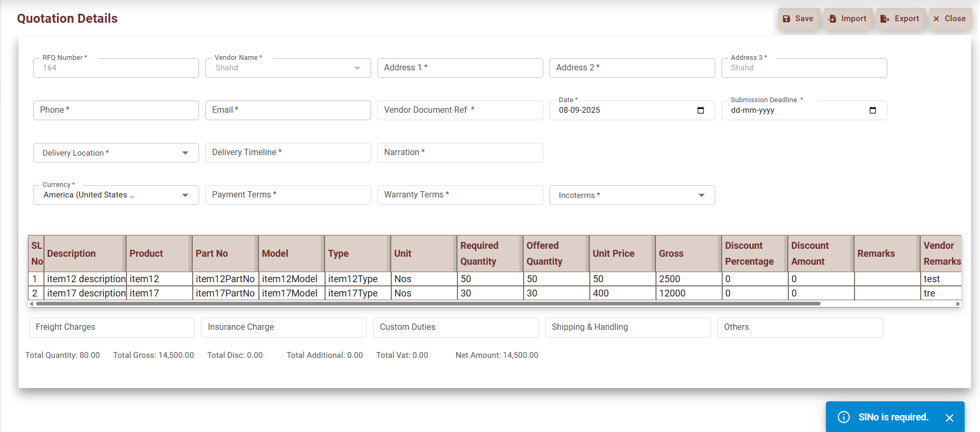Select the Unit Price cell for item17
The height and width of the screenshot is (432, 980).
pyautogui.click(x=622, y=293)
